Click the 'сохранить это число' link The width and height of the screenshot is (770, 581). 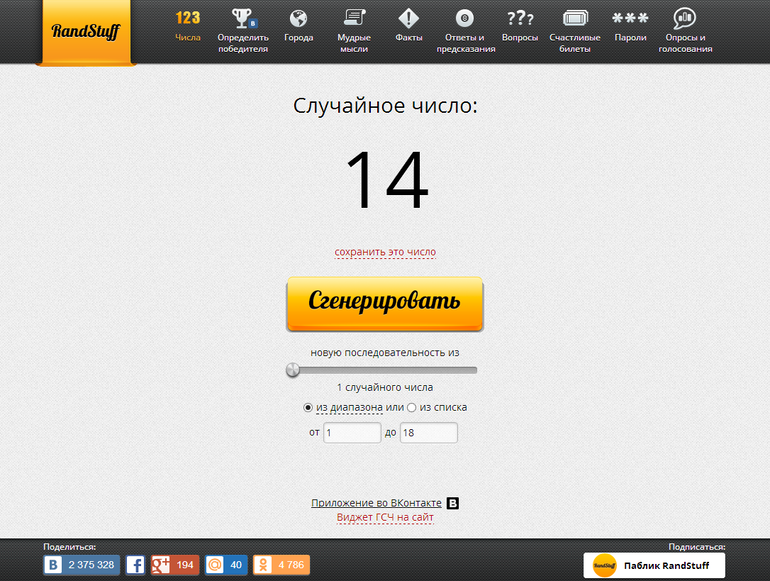point(385,252)
